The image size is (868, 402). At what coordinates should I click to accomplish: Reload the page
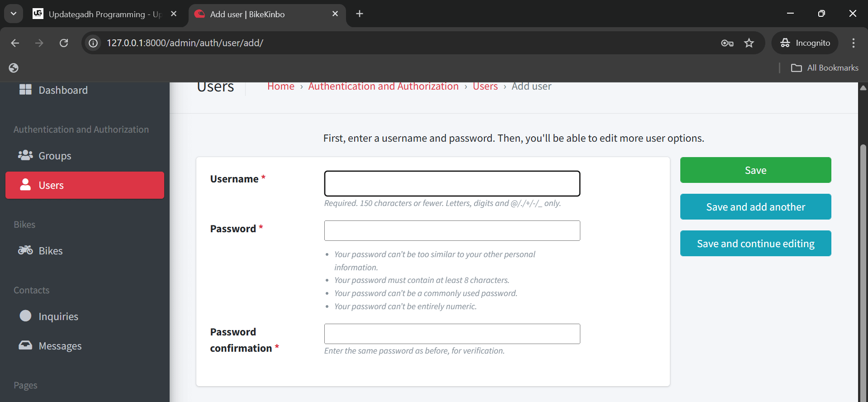tap(64, 43)
